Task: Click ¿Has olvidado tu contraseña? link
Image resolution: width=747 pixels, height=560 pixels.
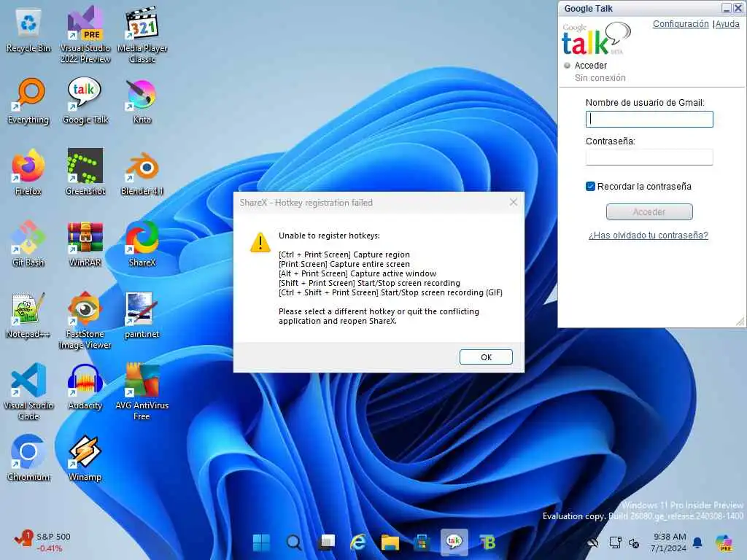Action: click(x=648, y=236)
